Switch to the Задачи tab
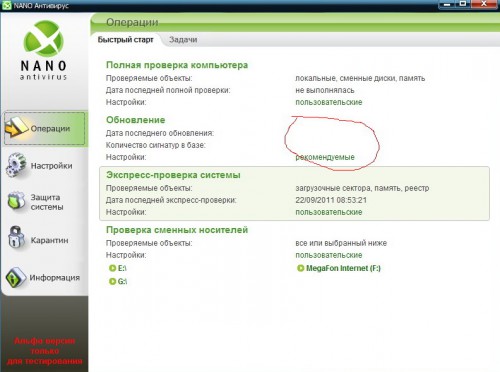 (x=183, y=40)
